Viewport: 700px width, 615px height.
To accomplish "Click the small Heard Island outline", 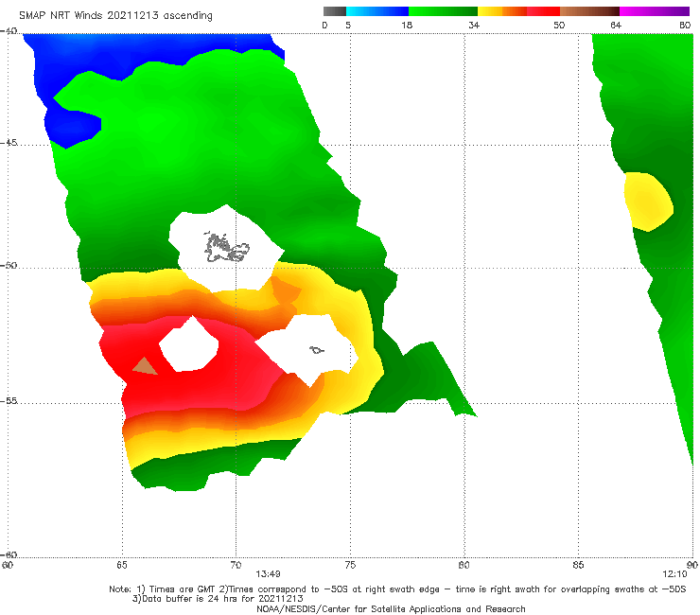I will pyautogui.click(x=317, y=350).
